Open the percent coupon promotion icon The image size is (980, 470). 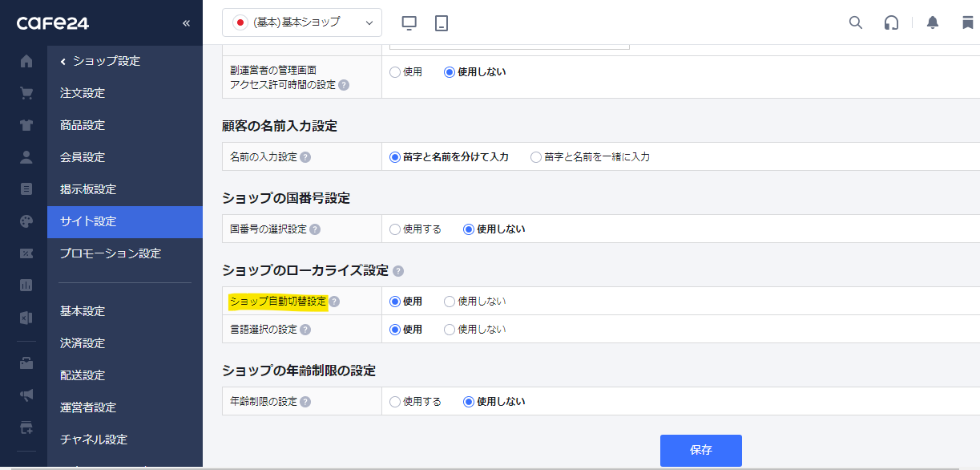(26, 253)
